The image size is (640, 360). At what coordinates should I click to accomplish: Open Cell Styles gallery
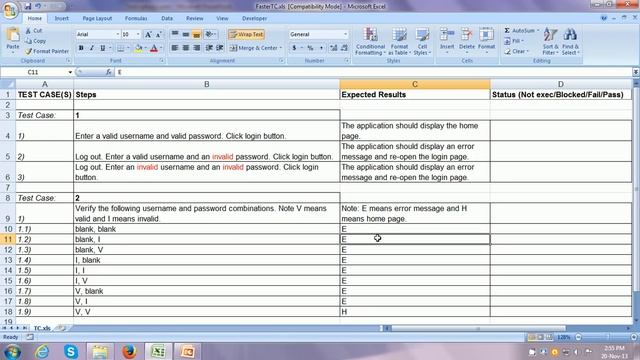[x=422, y=41]
